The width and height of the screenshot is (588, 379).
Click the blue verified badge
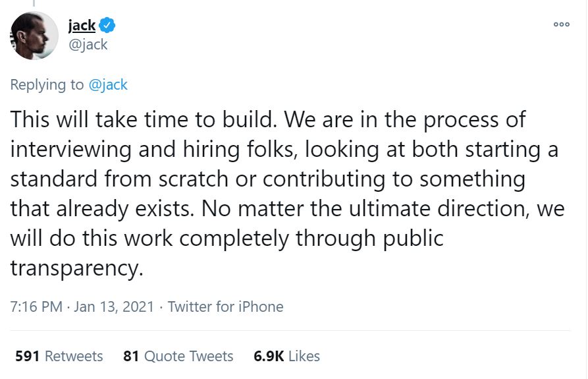(108, 26)
